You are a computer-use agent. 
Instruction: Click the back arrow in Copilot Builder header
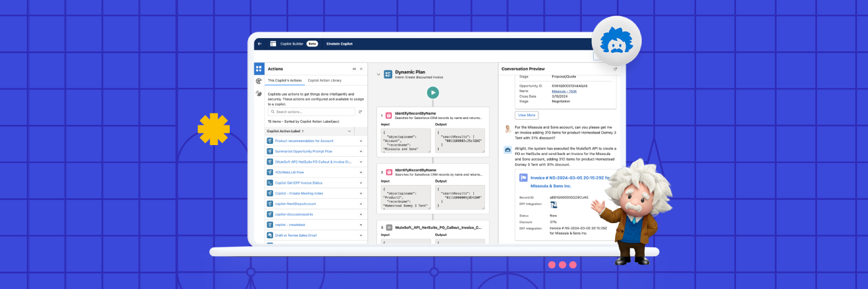click(x=260, y=44)
